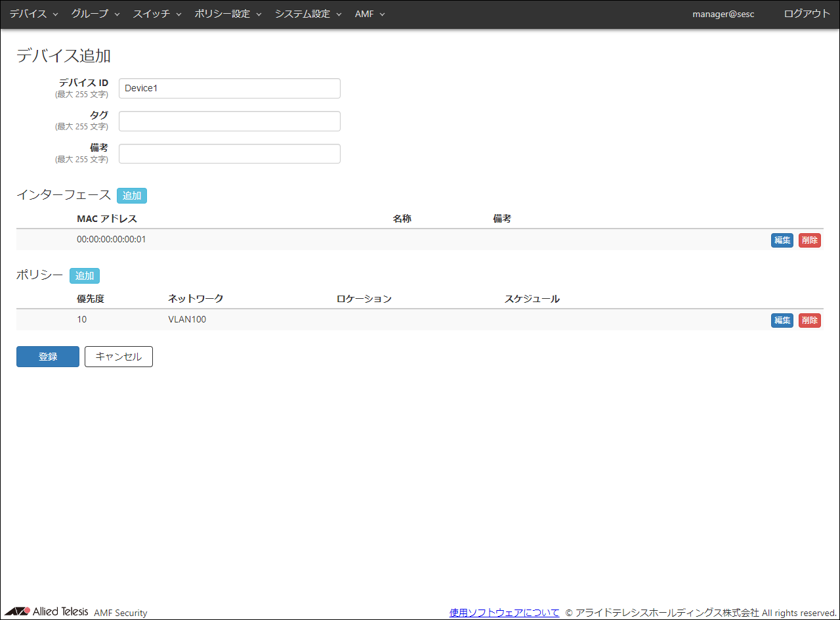This screenshot has height=620, width=840.
Task: Open the デバイス dropdown menu
Action: [33, 14]
